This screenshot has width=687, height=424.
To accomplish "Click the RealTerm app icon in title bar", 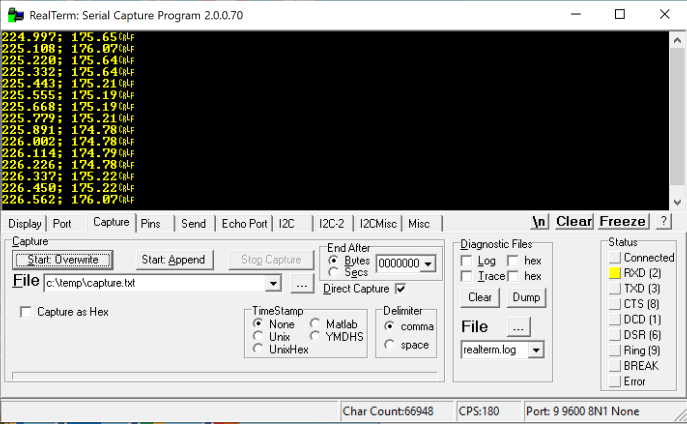I will 14,14.
